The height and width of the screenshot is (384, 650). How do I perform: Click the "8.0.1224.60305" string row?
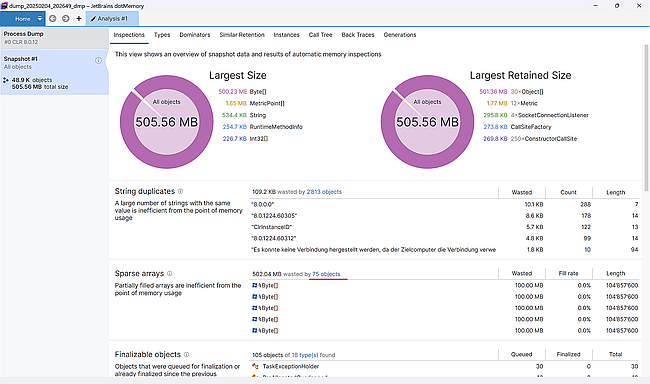click(445, 216)
